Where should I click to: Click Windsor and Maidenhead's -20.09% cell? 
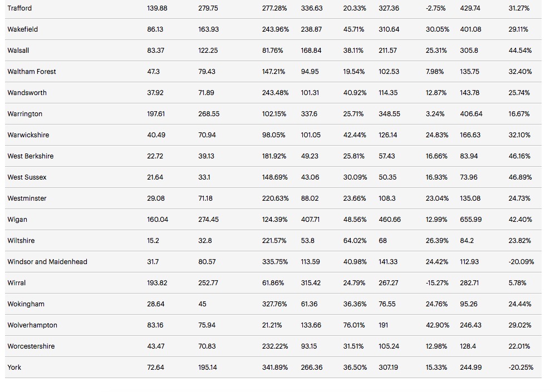coord(521,262)
